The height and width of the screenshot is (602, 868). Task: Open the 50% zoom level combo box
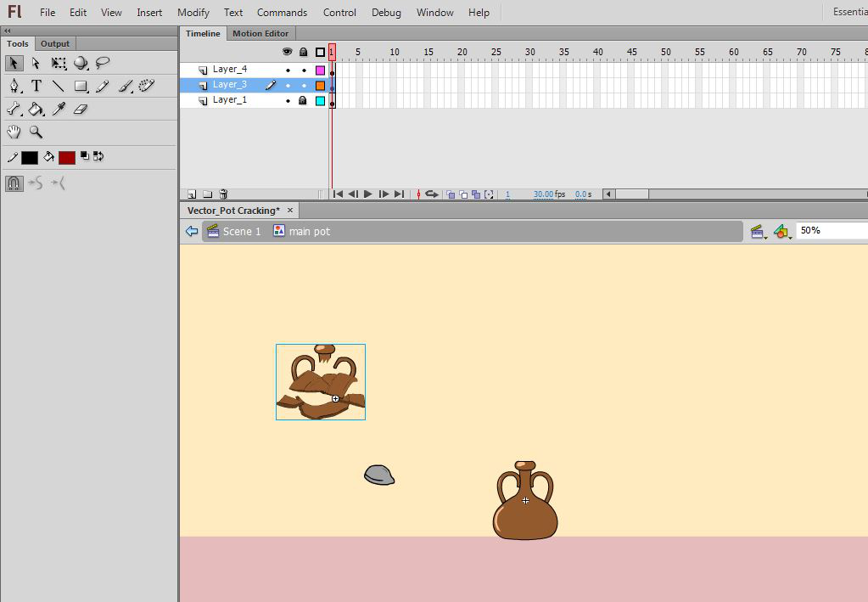(832, 231)
